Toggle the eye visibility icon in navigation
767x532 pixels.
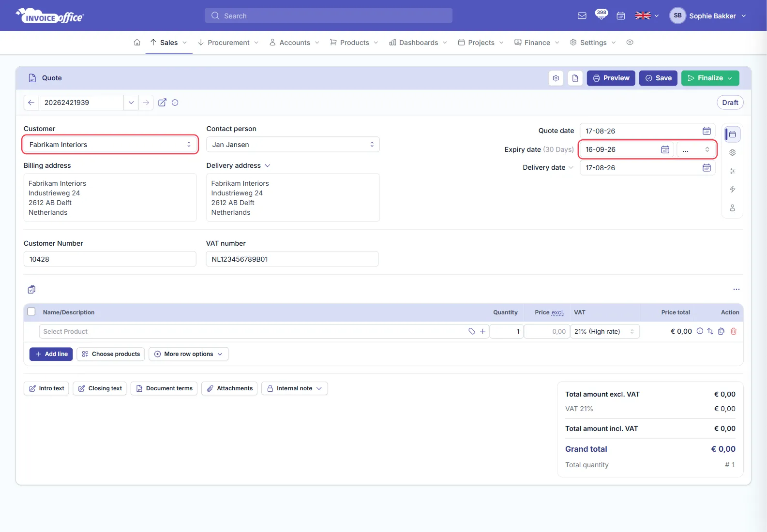click(x=630, y=43)
